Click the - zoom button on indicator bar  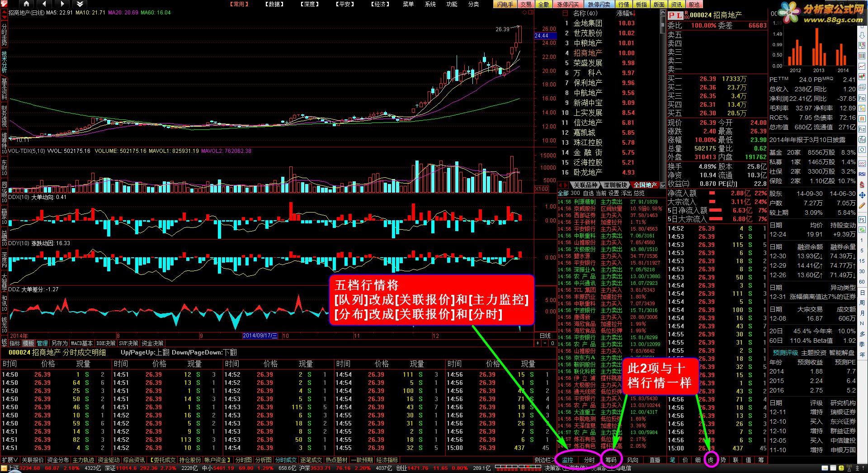tap(545, 343)
